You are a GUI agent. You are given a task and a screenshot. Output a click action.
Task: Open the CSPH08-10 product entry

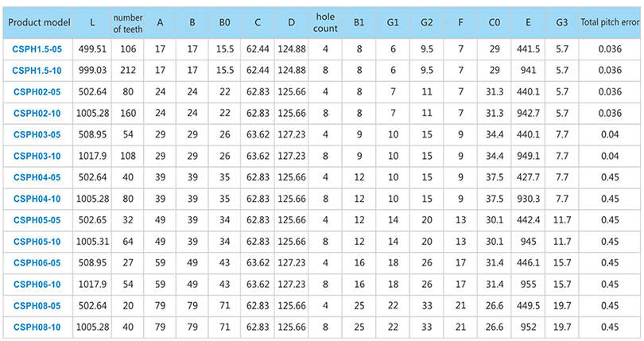(x=37, y=327)
